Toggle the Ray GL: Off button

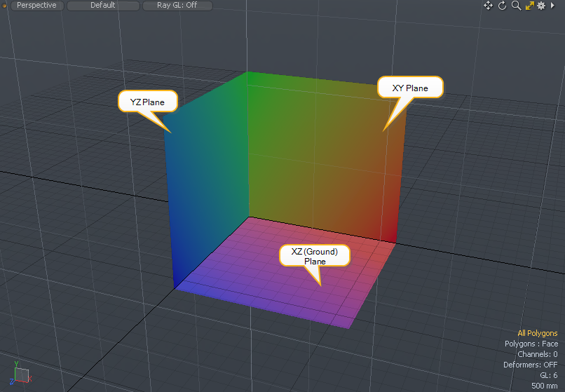177,6
